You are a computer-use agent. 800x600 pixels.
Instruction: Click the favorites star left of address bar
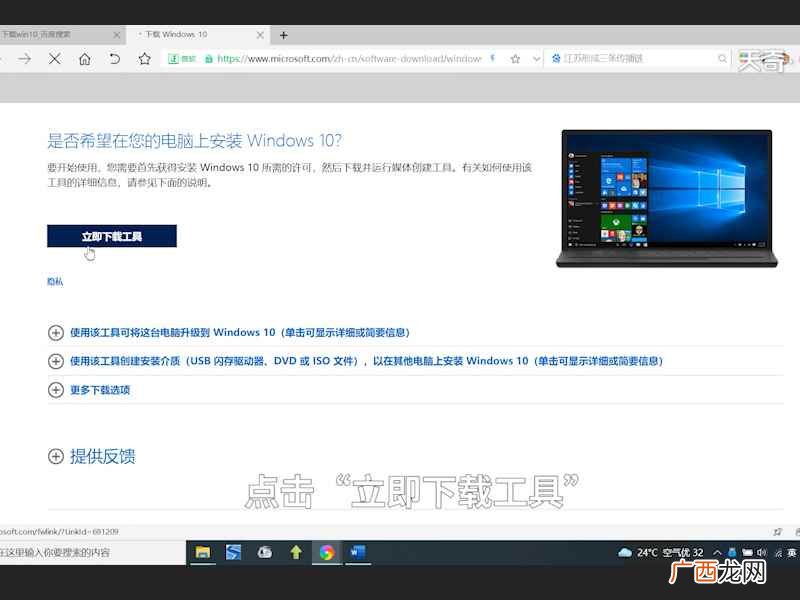(x=144, y=59)
